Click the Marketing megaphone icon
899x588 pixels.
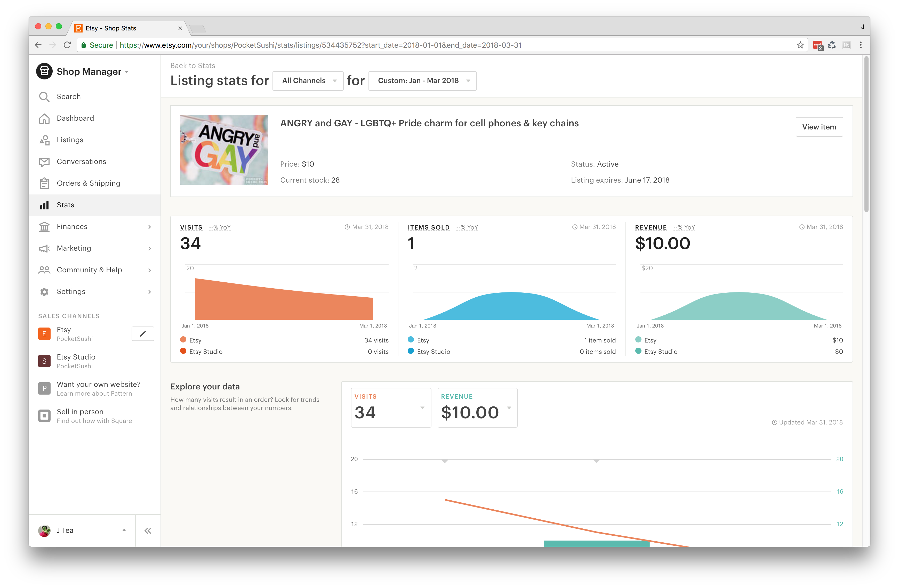click(x=44, y=248)
